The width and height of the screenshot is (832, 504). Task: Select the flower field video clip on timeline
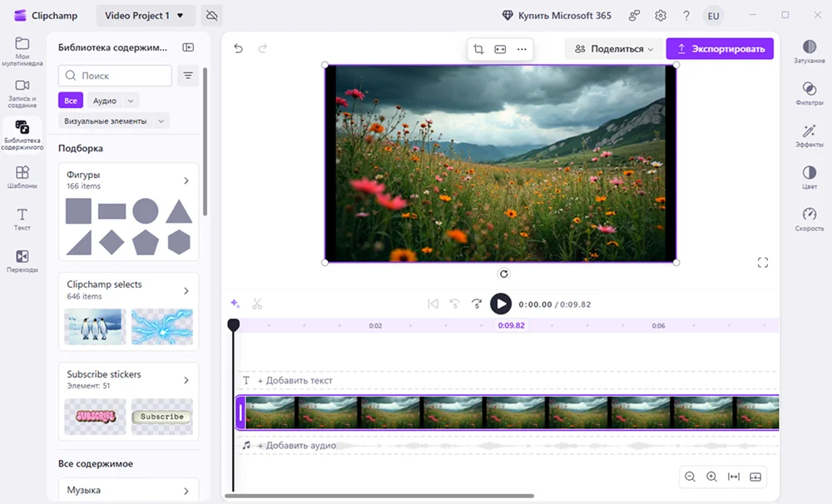coord(508,413)
